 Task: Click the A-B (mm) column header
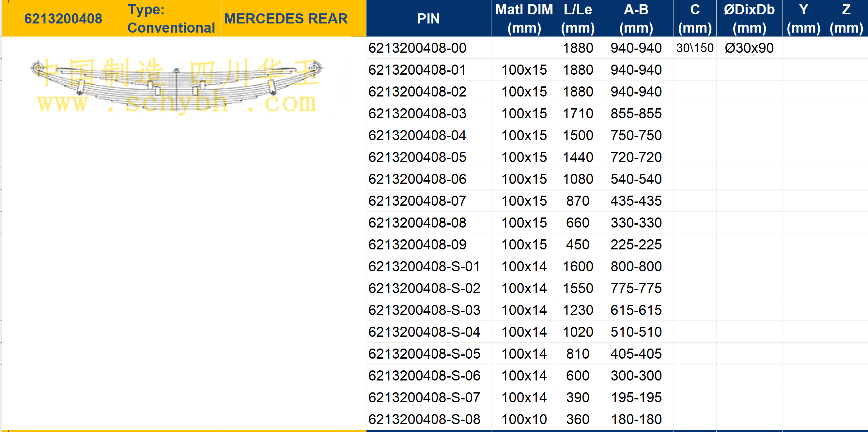(x=636, y=19)
